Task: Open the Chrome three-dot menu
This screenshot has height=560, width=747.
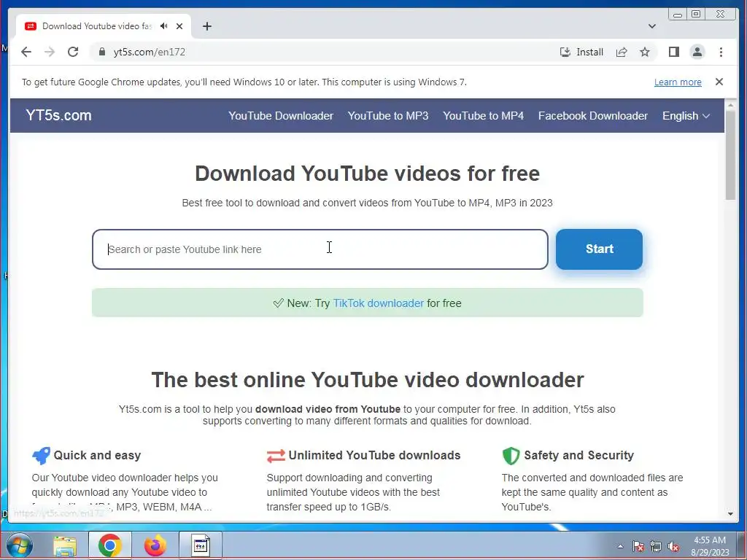Action: click(721, 52)
